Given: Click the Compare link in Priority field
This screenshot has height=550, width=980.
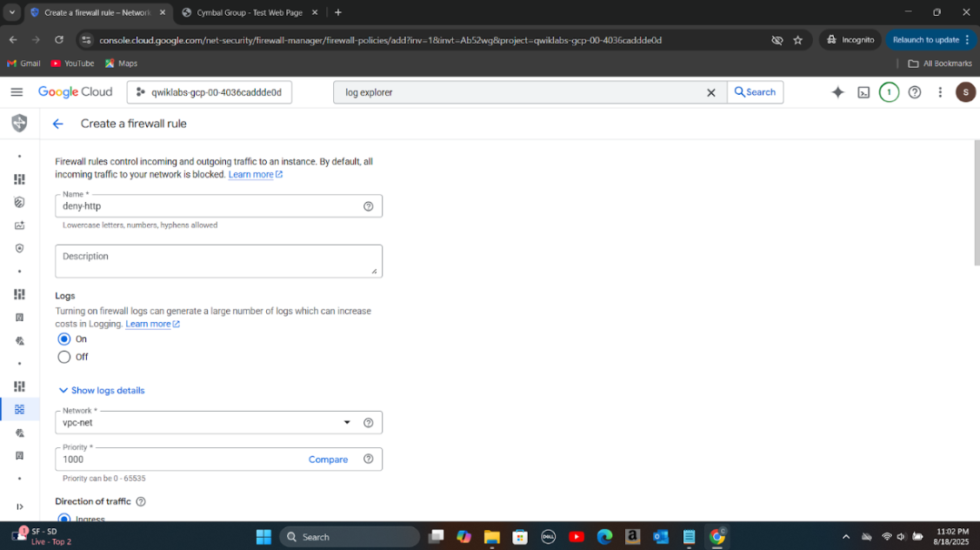Looking at the screenshot, I should [328, 459].
